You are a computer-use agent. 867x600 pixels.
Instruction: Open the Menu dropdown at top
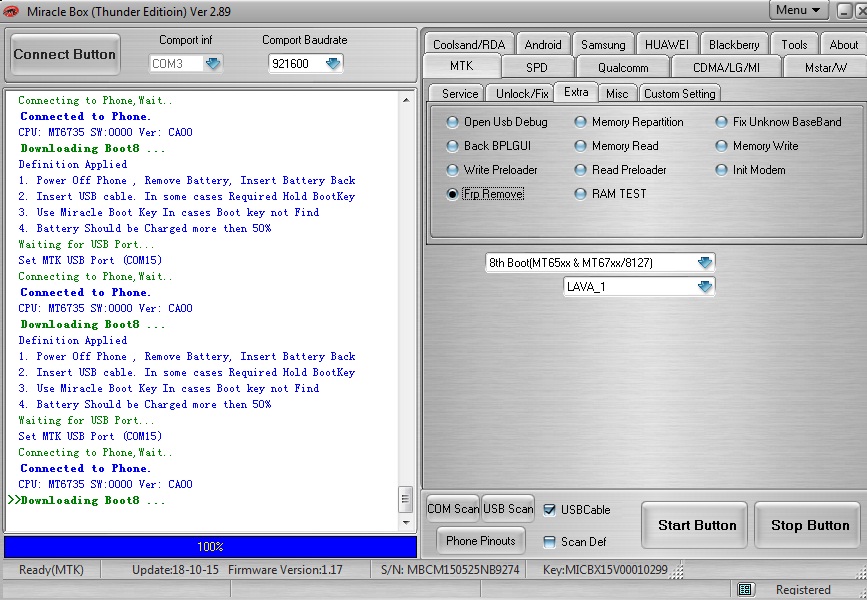coord(798,10)
